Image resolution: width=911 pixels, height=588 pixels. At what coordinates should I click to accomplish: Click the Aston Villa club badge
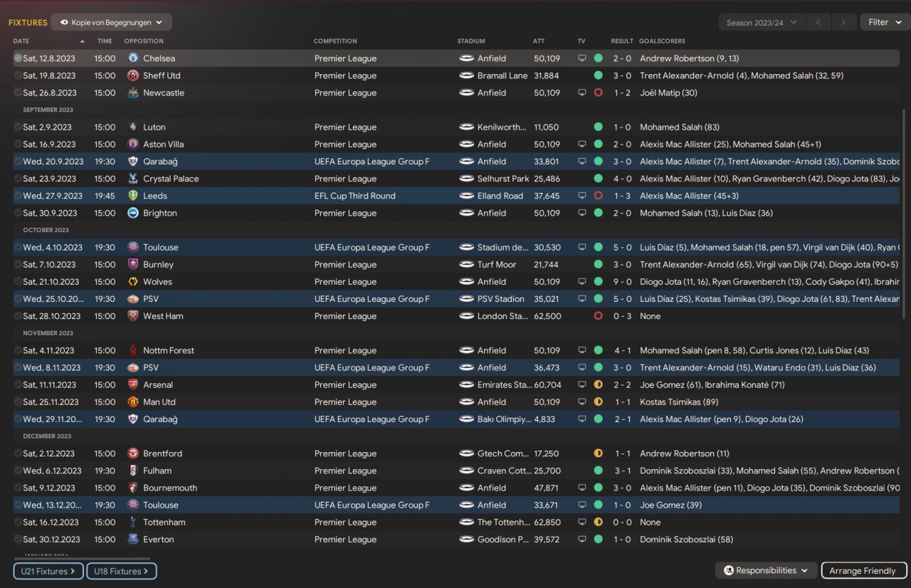tap(133, 145)
